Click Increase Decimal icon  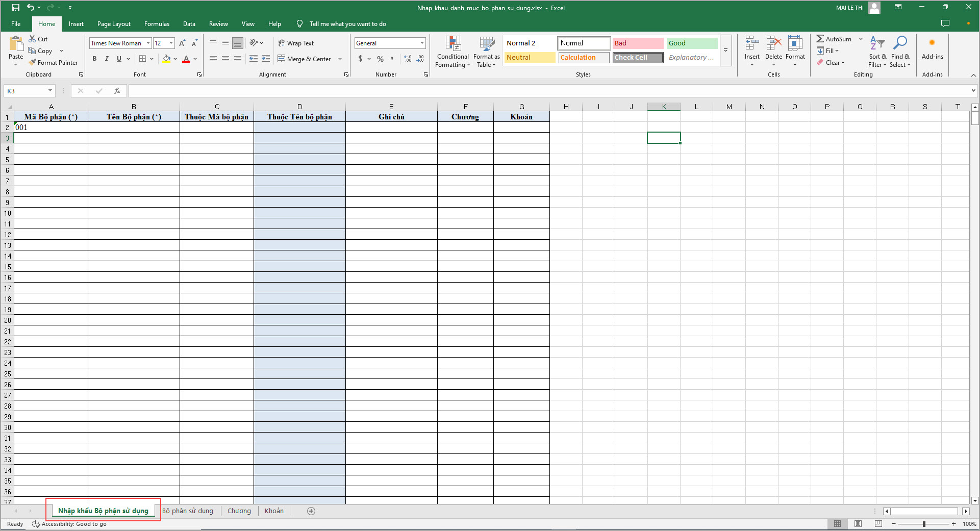(x=408, y=59)
